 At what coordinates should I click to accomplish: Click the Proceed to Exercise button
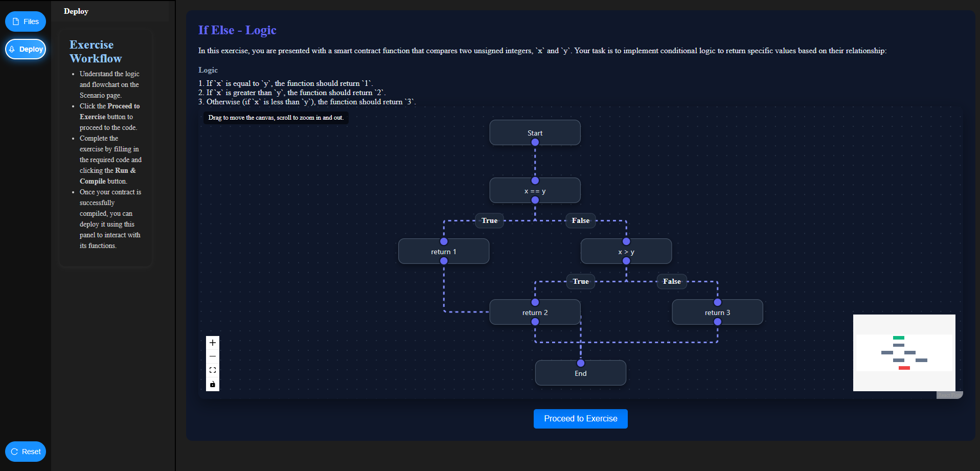580,418
